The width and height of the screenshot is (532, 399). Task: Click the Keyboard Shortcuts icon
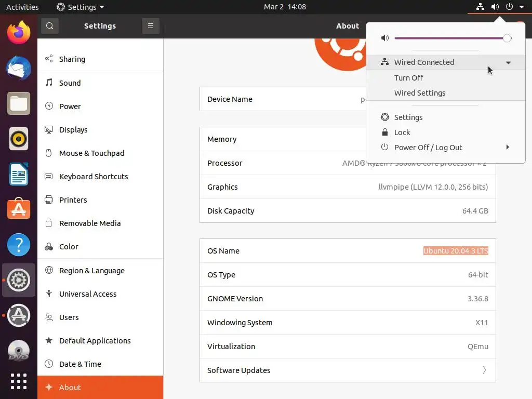click(49, 177)
